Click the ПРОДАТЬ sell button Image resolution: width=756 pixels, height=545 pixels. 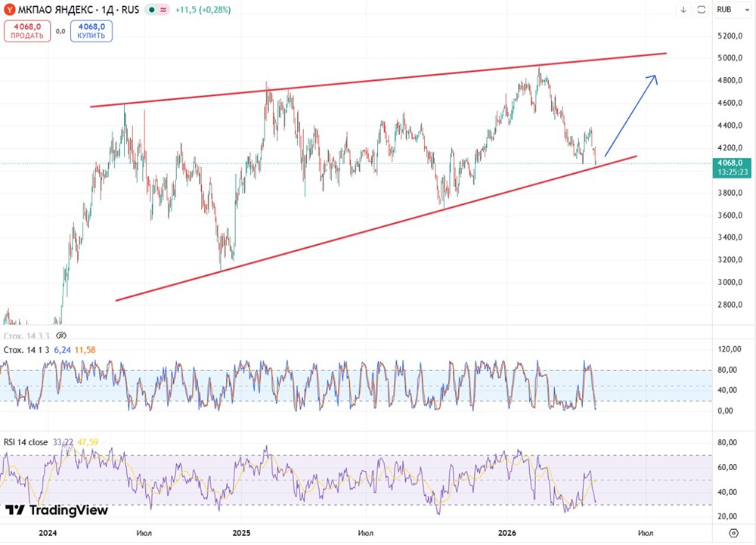(x=27, y=31)
